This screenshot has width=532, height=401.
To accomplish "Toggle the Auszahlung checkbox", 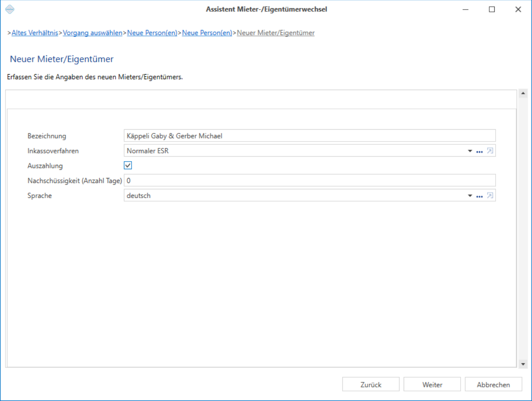I will (x=128, y=165).
